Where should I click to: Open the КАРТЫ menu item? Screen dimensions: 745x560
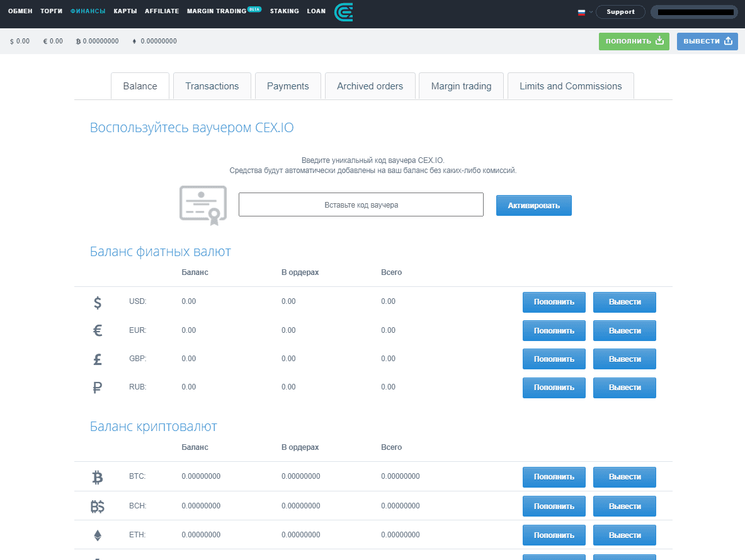125,11
